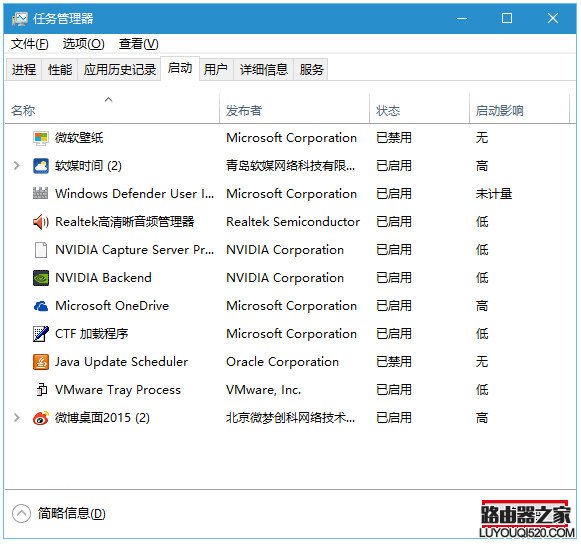581x546 pixels.
Task: Click the Windows Defender castle icon
Action: 40,193
